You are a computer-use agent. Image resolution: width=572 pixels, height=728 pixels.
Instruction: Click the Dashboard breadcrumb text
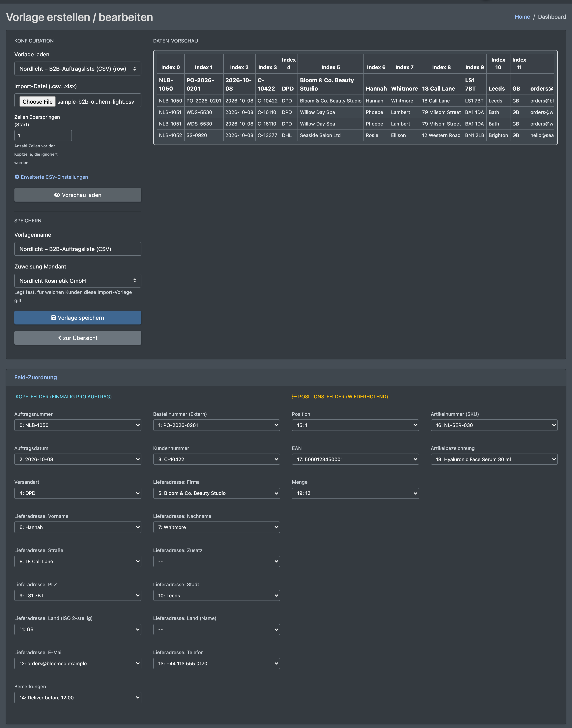(552, 17)
